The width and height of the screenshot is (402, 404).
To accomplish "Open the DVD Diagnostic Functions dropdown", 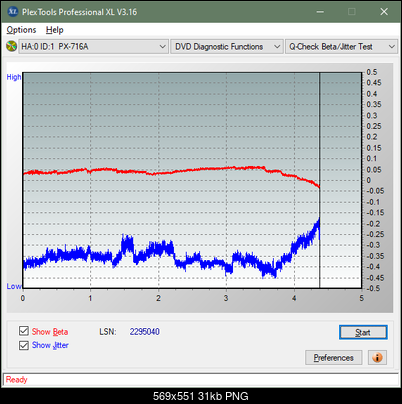I will (227, 47).
